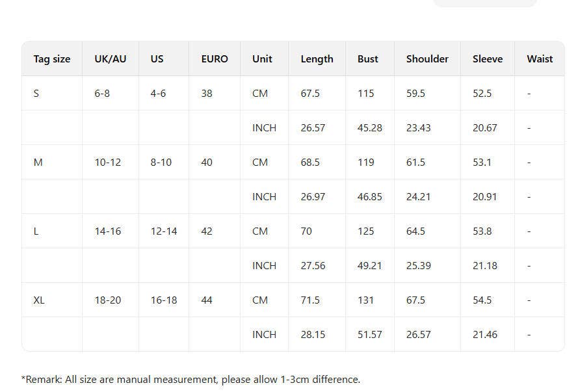Click the EURO size 44 cell
Image resolution: width=580 pixels, height=392 pixels.
point(207,300)
